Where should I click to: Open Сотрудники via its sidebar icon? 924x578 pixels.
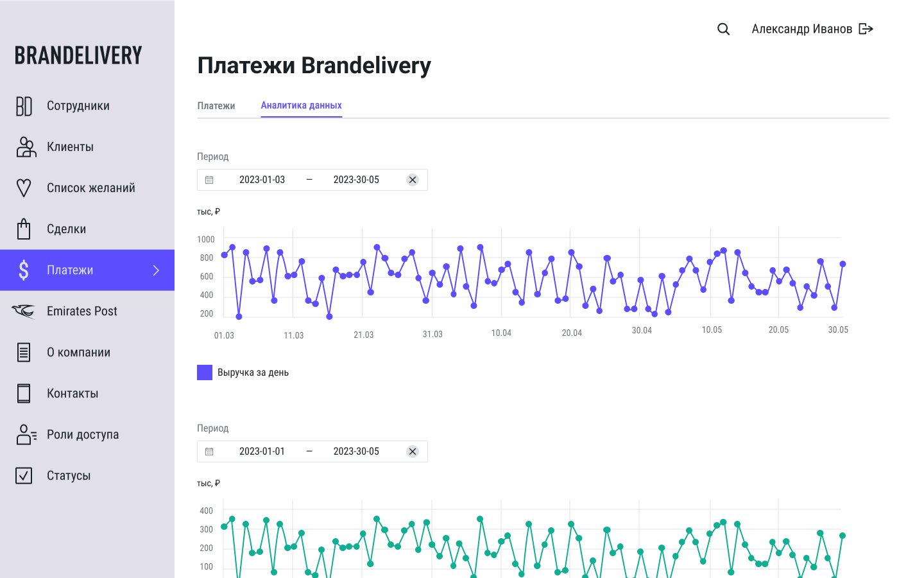pos(24,106)
